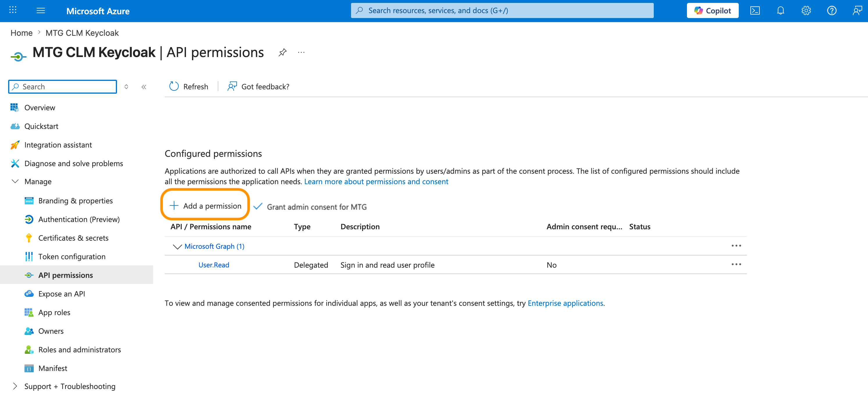The width and height of the screenshot is (868, 405).
Task: Open the help question mark menu
Action: point(832,10)
